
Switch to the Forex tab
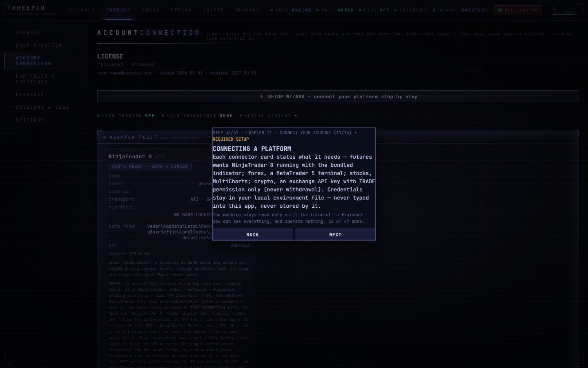pos(151,10)
